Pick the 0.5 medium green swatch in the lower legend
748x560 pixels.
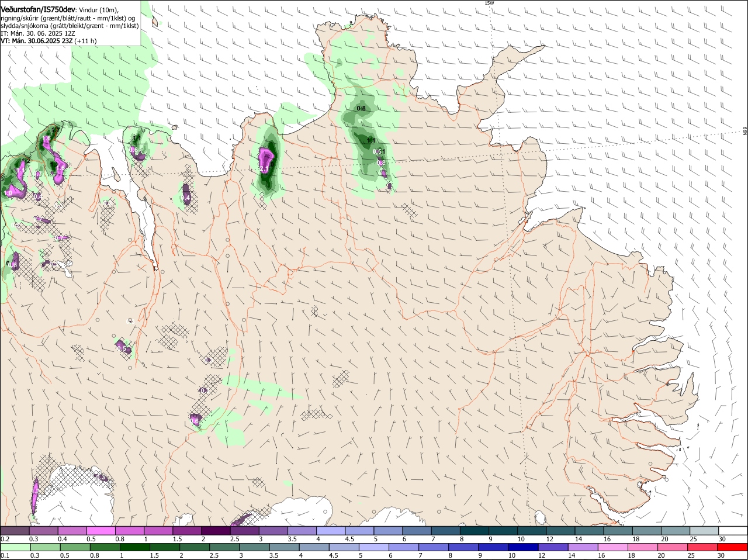(75, 547)
